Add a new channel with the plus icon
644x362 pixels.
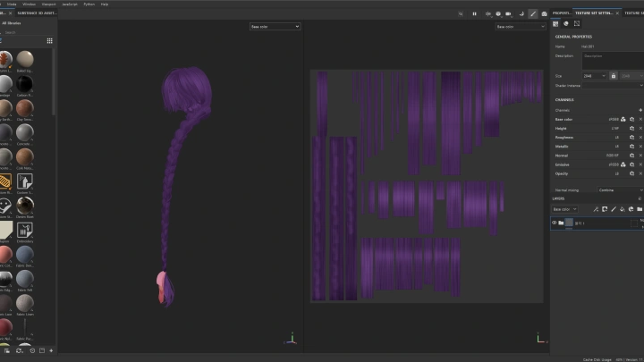point(640,110)
